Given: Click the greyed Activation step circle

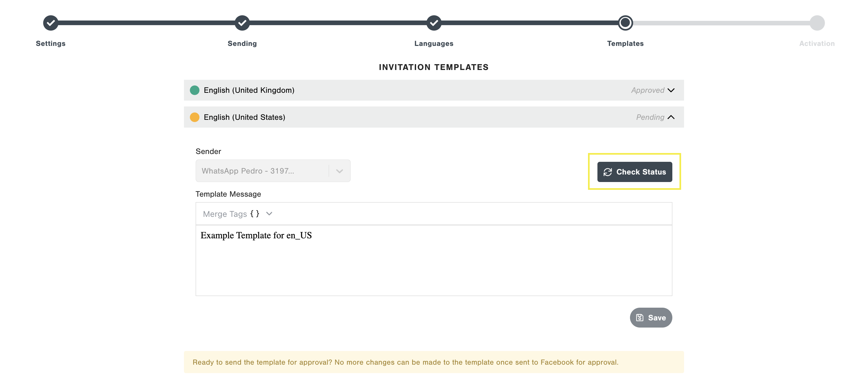Looking at the screenshot, I should [817, 23].
